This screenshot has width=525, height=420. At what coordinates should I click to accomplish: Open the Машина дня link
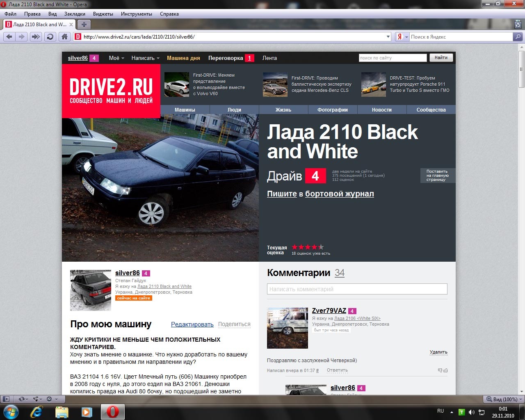pyautogui.click(x=183, y=58)
